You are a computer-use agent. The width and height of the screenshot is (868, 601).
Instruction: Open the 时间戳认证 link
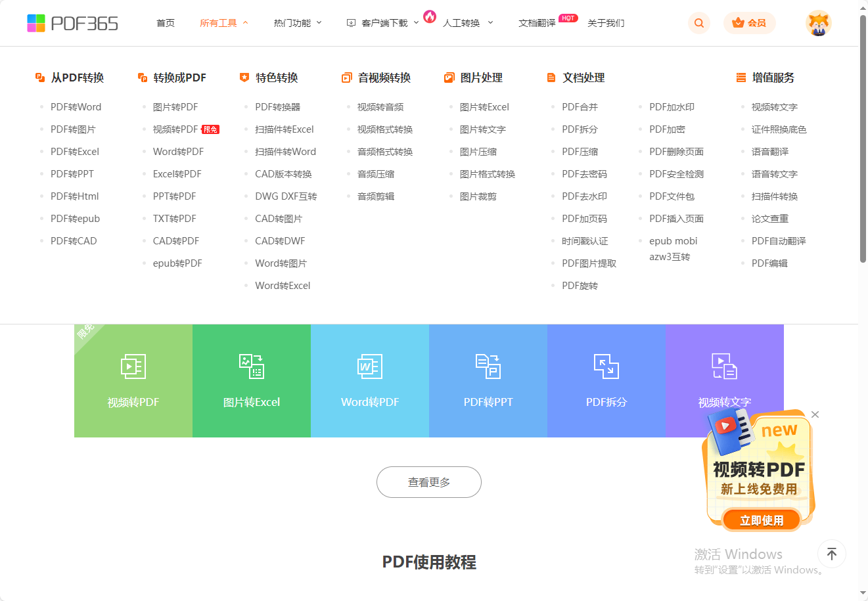[x=585, y=241]
